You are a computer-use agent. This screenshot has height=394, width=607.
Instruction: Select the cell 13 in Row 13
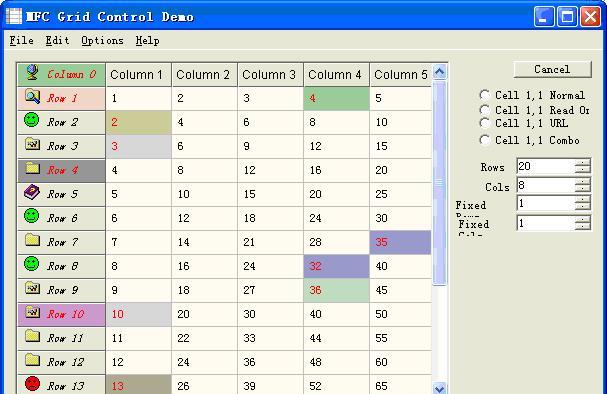click(139, 384)
